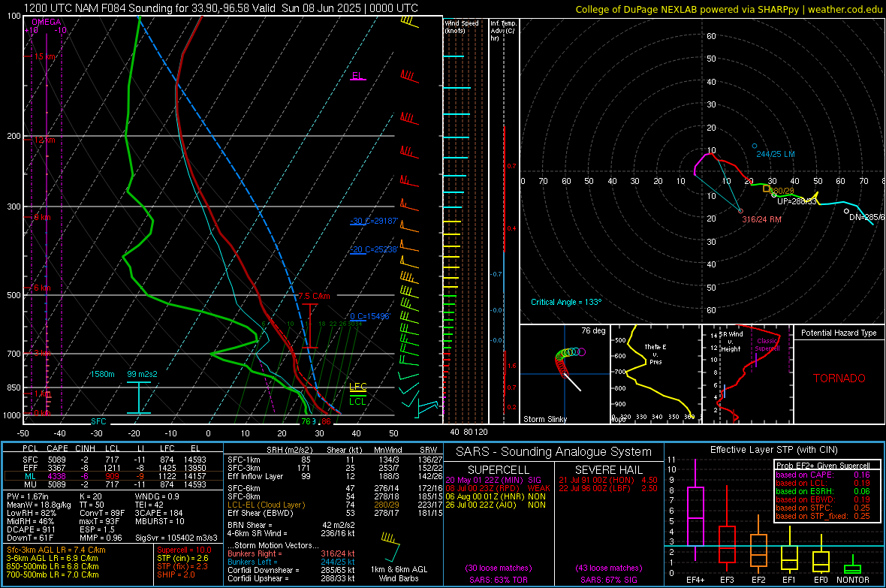Click the PW = 1.67in value
This screenshot has width=886, height=588.
pyautogui.click(x=28, y=496)
